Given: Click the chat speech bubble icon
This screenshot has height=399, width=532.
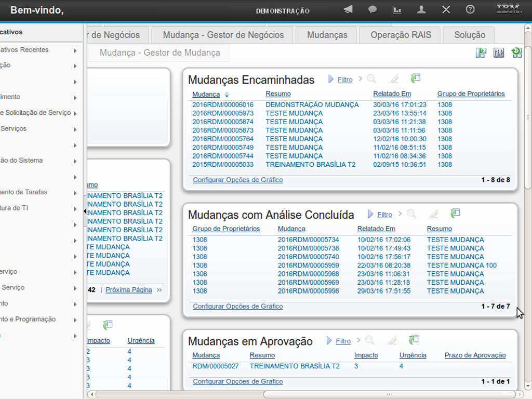Looking at the screenshot, I should click(x=373, y=10).
